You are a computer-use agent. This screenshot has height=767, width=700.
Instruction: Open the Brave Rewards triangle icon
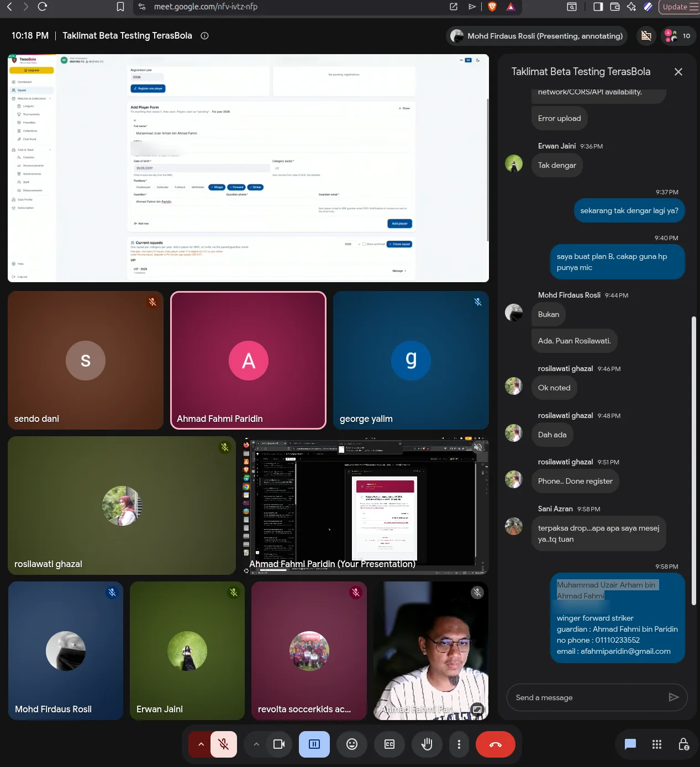[x=510, y=7]
